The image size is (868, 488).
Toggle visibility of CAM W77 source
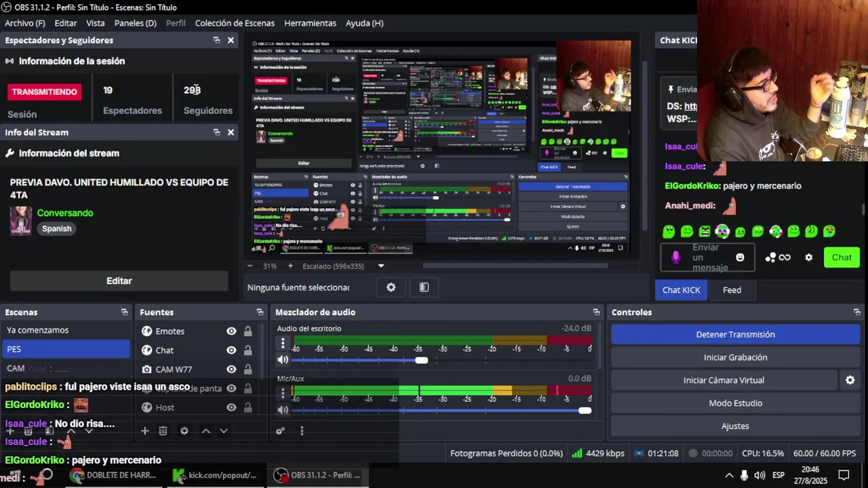pyautogui.click(x=231, y=369)
